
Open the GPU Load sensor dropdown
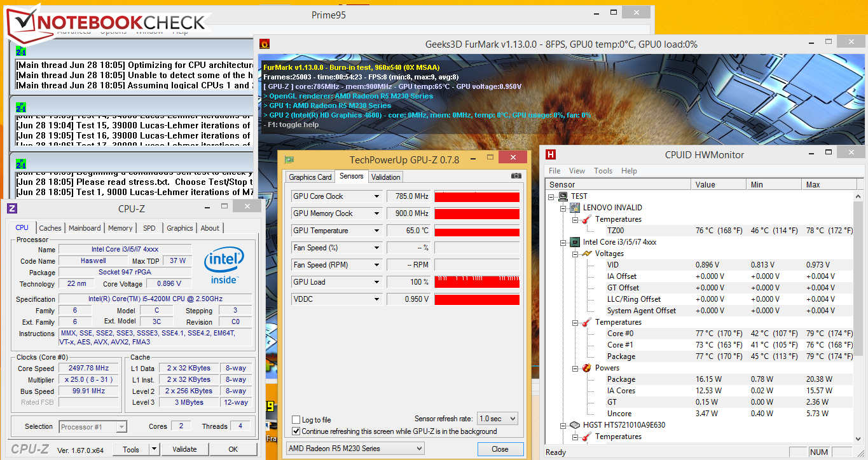coord(376,282)
